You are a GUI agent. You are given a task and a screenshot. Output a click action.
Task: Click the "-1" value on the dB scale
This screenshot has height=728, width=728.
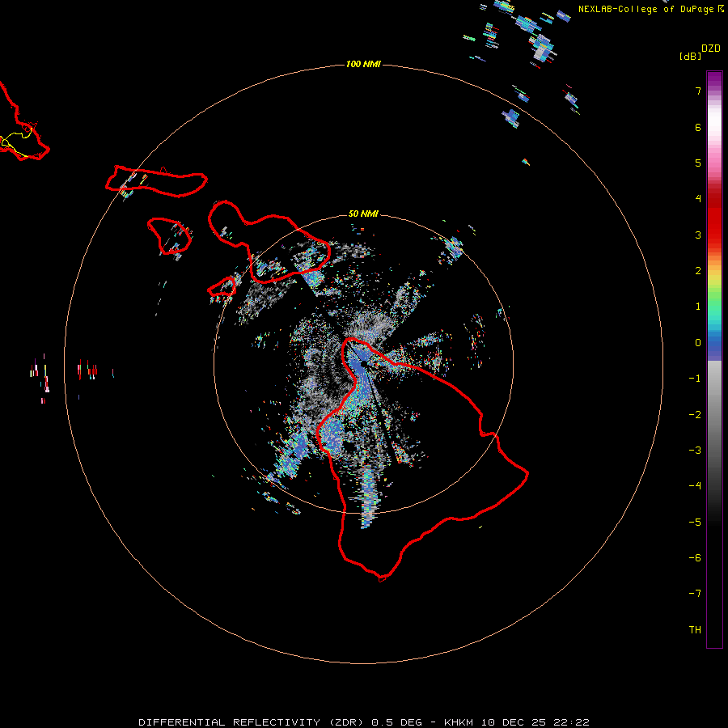(695, 379)
